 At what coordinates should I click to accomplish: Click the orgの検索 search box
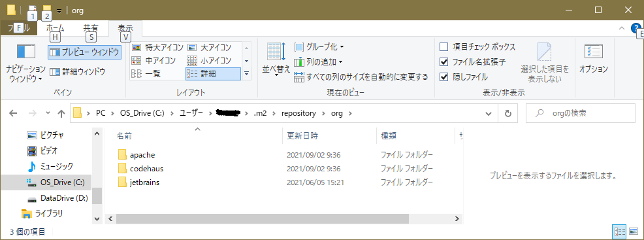(x=580, y=113)
